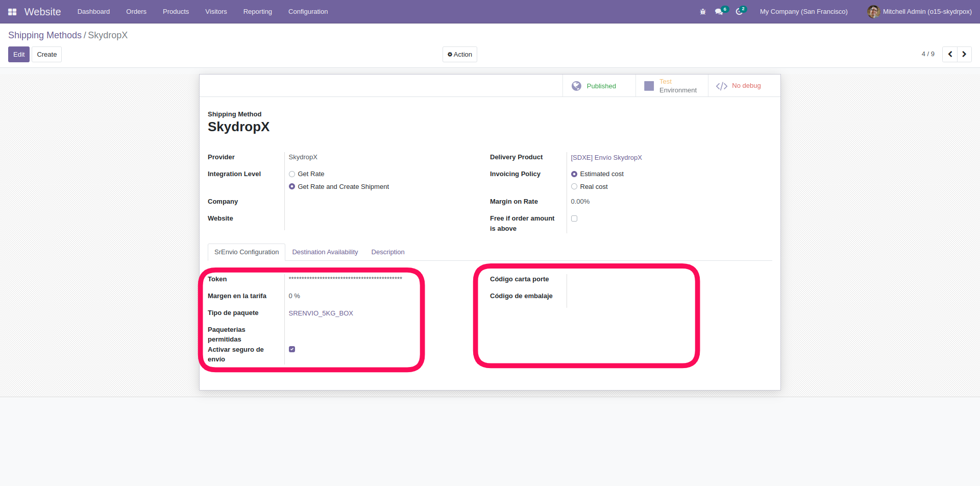The width and height of the screenshot is (980, 486).
Task: Open the apps grid menu icon
Action: pos(12,12)
